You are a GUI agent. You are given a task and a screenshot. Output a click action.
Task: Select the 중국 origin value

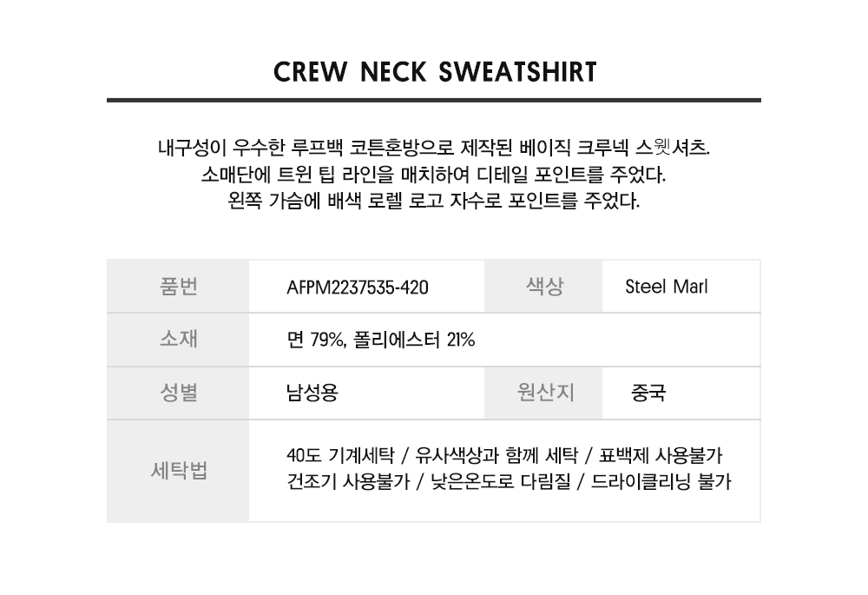point(648,393)
